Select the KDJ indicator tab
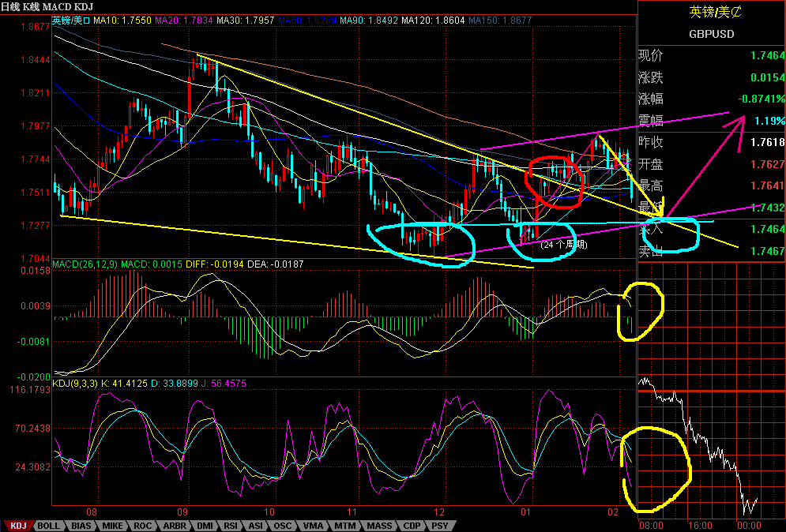The image size is (786, 532). pyautogui.click(x=18, y=526)
